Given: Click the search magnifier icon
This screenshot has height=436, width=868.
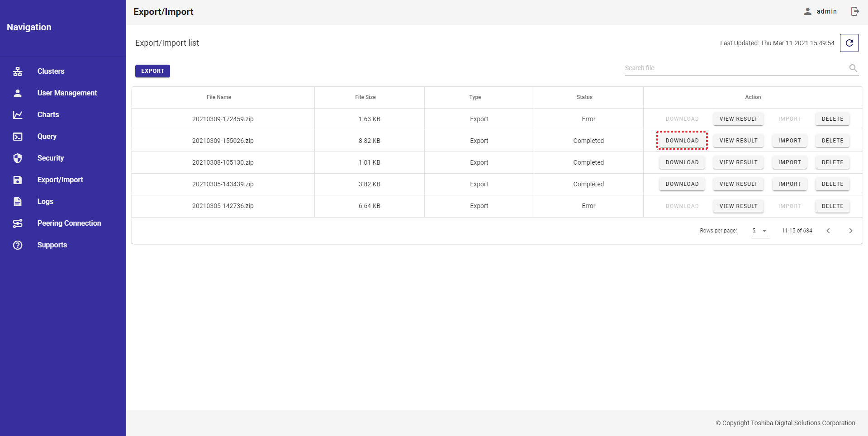Looking at the screenshot, I should coord(853,68).
